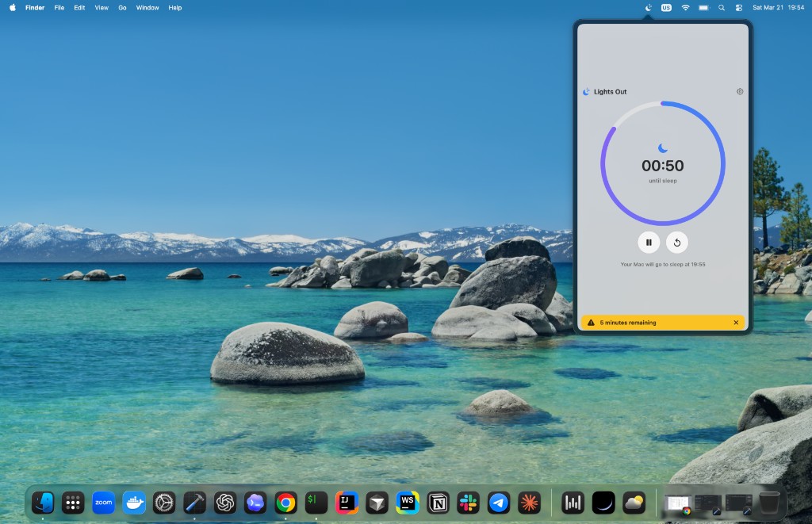The image size is (812, 524).
Task: Launch WebStorm from the Dock
Action: point(408,503)
